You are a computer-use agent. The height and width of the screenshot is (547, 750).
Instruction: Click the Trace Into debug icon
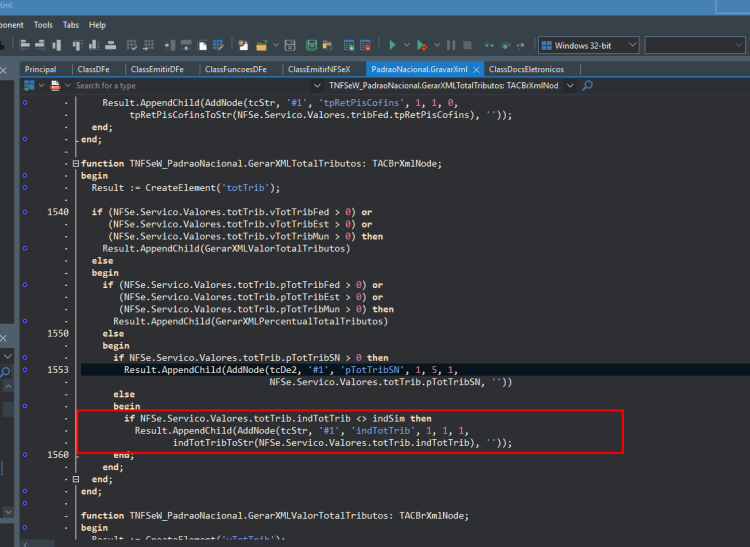tap(489, 45)
